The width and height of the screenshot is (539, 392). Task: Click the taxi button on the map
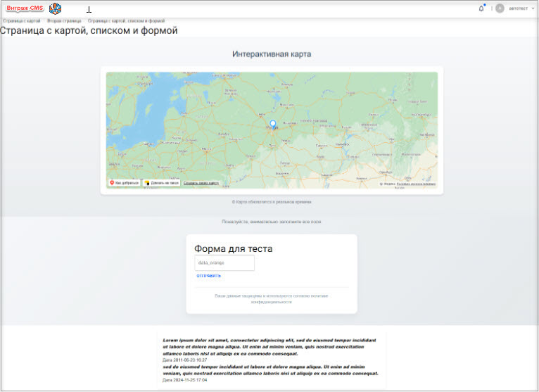click(162, 183)
